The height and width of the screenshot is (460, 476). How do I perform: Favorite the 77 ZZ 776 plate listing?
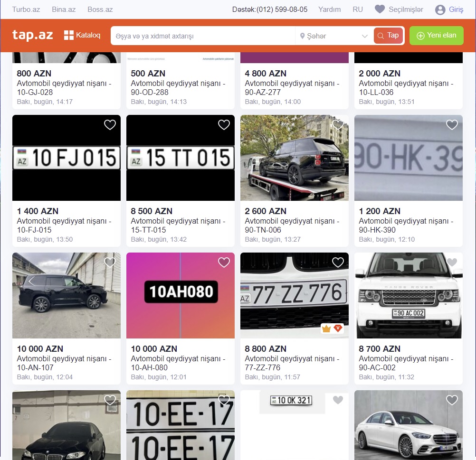pyautogui.click(x=338, y=263)
